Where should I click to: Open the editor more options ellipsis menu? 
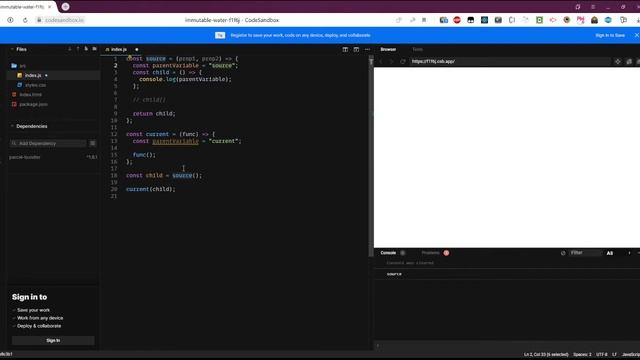pos(367,49)
